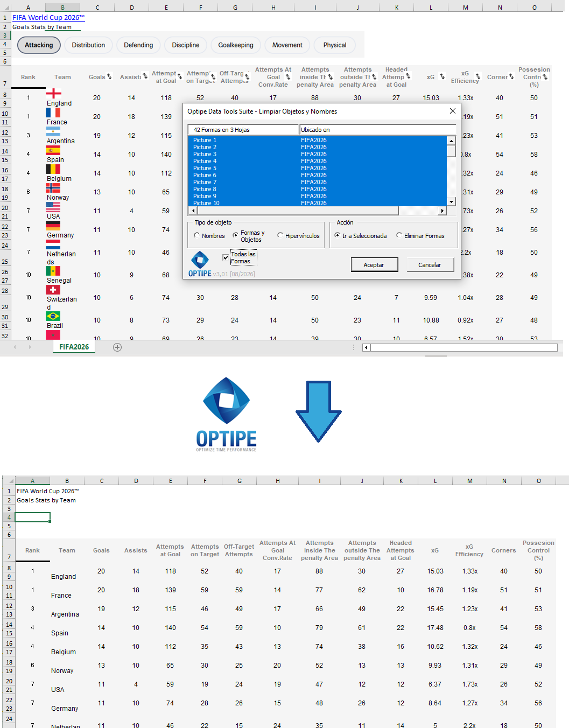Screen dimensions: 569x728
Task: Click the FIFA2026 sheet tab
Action: pyautogui.click(x=74, y=347)
